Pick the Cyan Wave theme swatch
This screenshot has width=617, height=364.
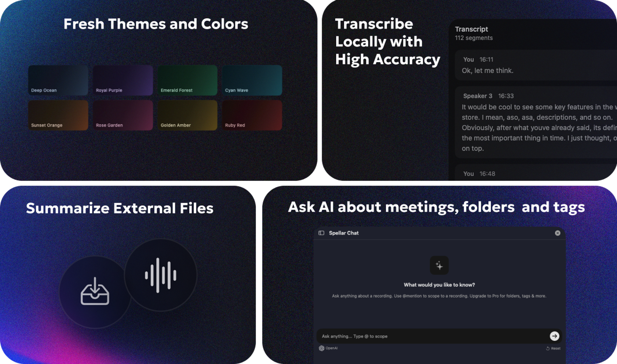click(x=252, y=80)
